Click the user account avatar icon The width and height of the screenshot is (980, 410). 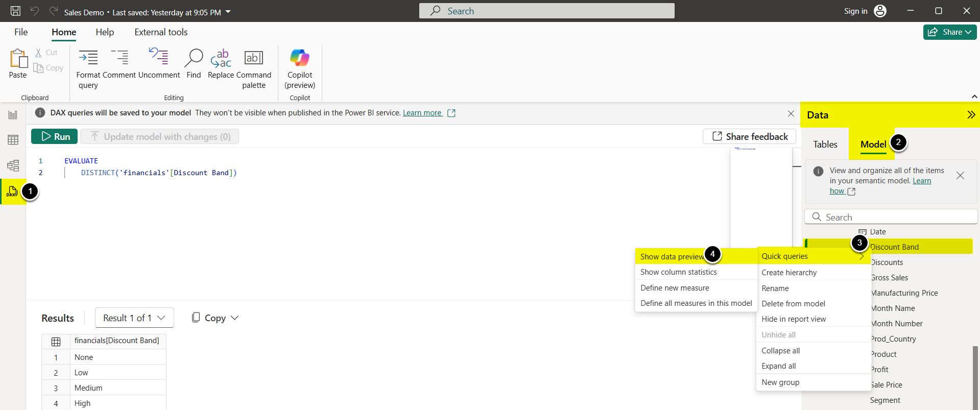880,11
